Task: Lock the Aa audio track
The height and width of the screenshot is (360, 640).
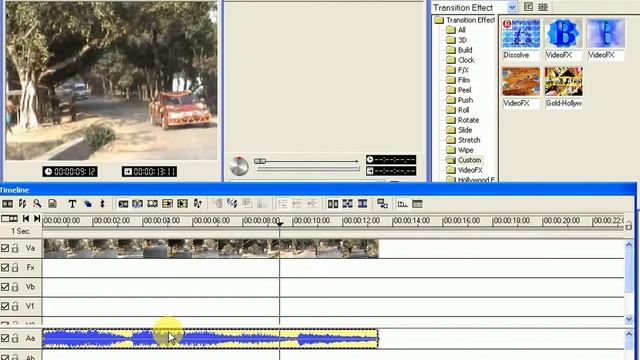Action: click(15, 338)
